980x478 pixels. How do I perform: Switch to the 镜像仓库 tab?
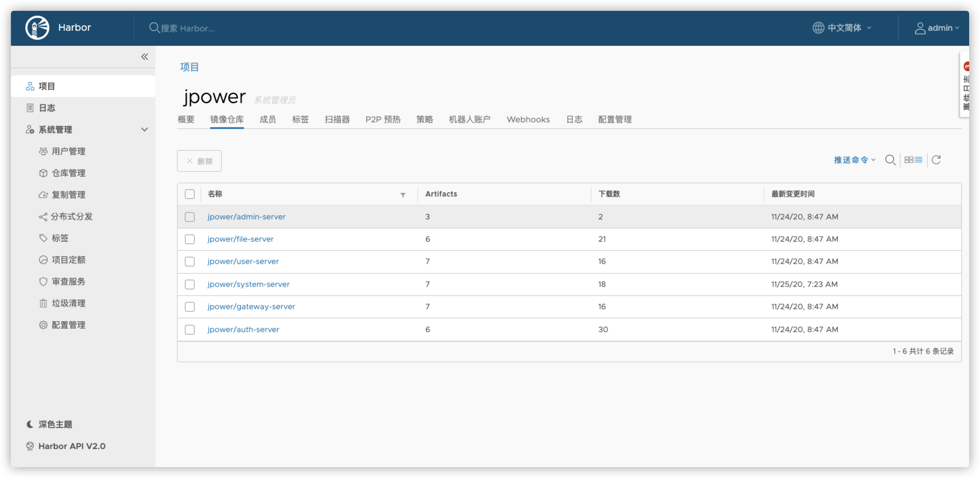coord(227,119)
